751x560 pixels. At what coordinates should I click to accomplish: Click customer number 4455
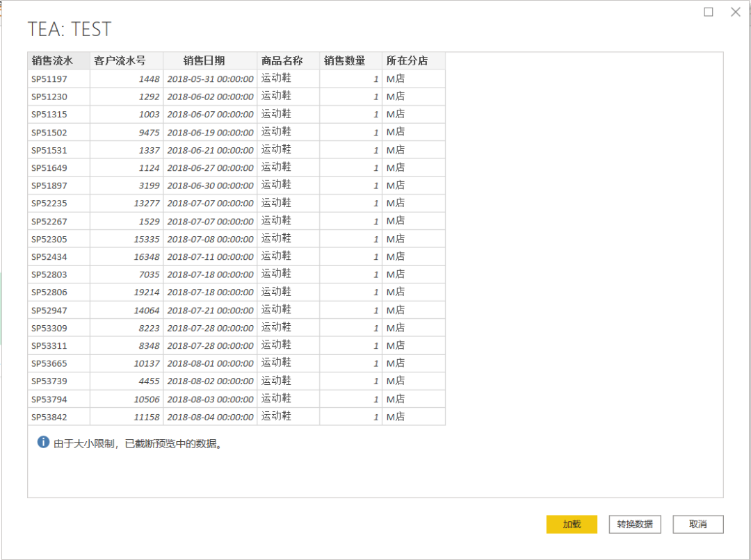point(127,381)
